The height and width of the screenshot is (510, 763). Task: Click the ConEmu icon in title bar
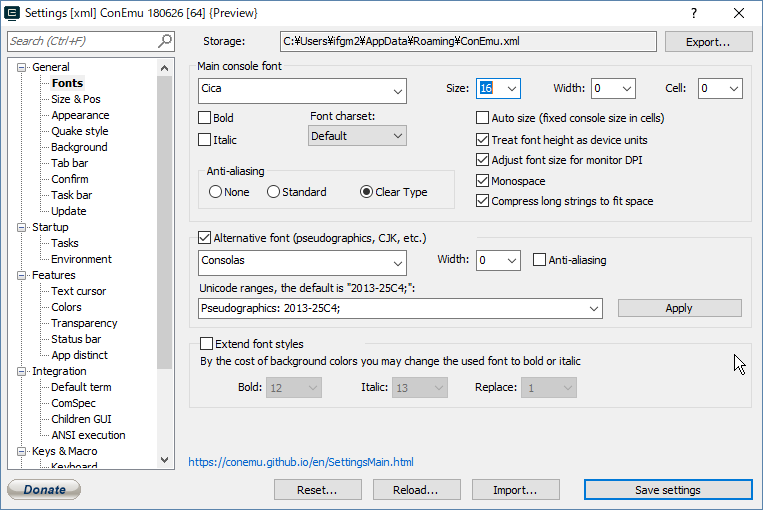(15, 13)
